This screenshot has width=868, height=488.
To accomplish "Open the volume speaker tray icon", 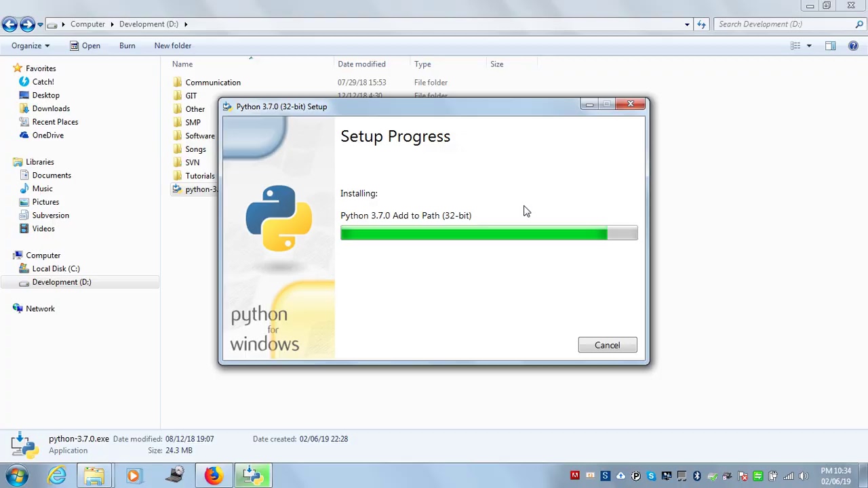I will pos(804,476).
